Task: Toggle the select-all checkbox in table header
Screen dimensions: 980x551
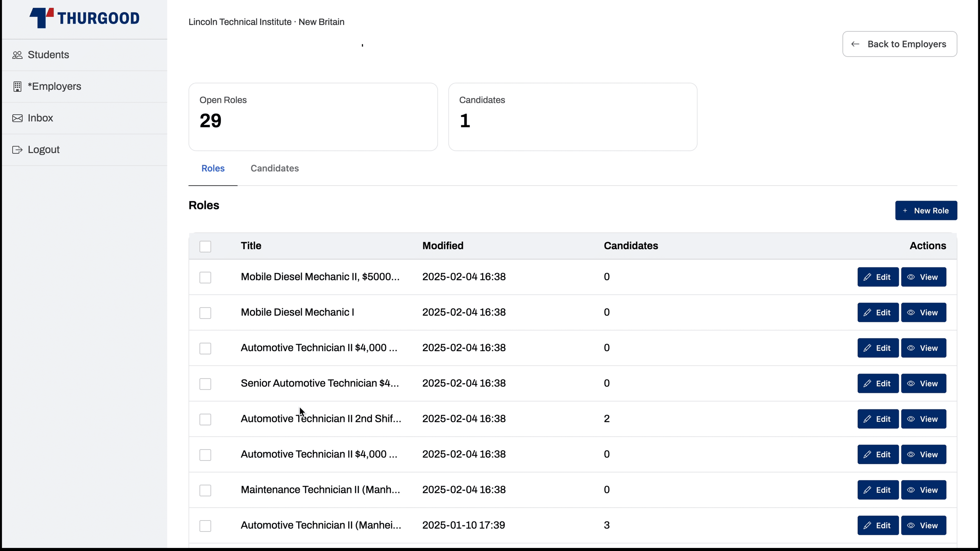Action: click(x=205, y=246)
